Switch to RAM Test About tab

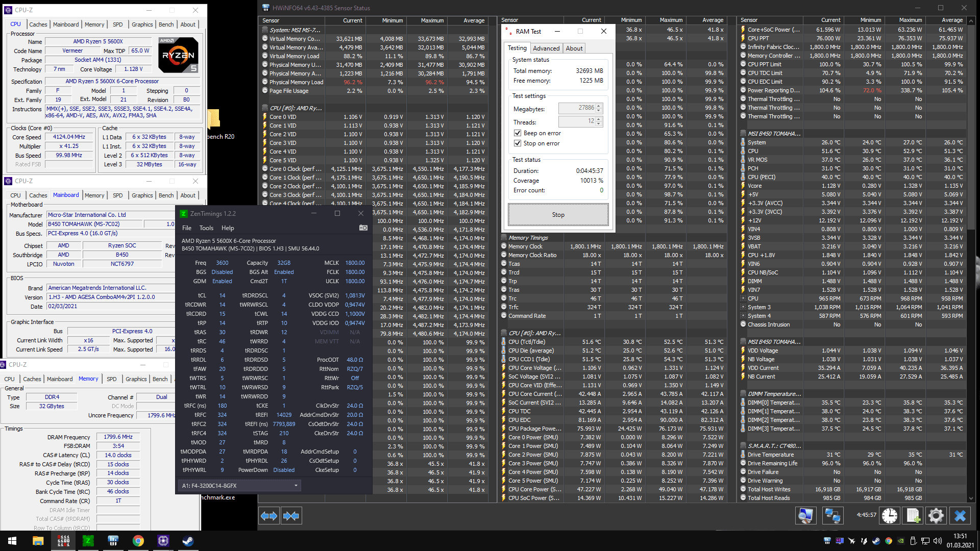click(574, 48)
